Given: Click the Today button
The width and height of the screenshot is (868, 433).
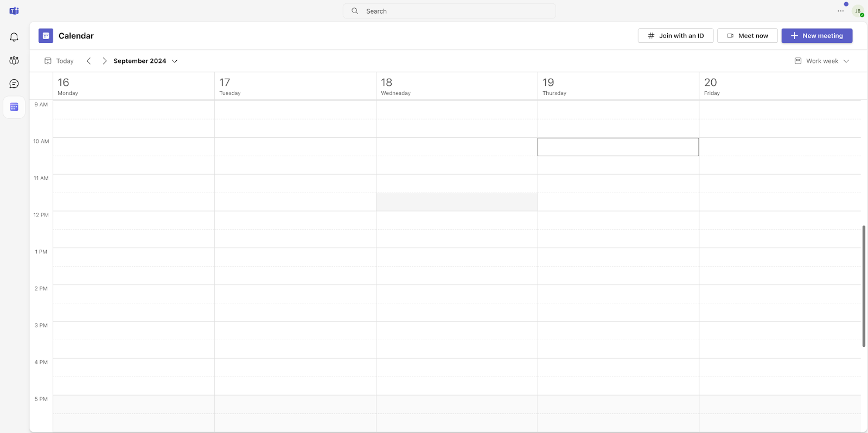Looking at the screenshot, I should [59, 61].
